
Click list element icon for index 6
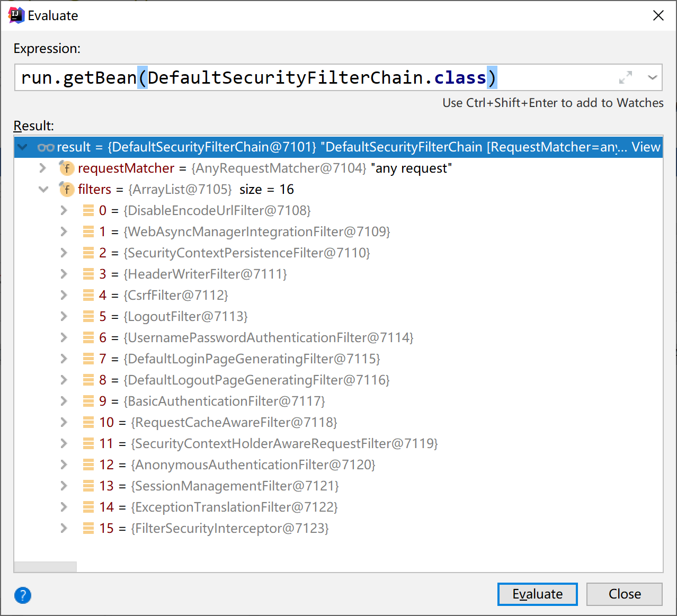pyautogui.click(x=88, y=337)
